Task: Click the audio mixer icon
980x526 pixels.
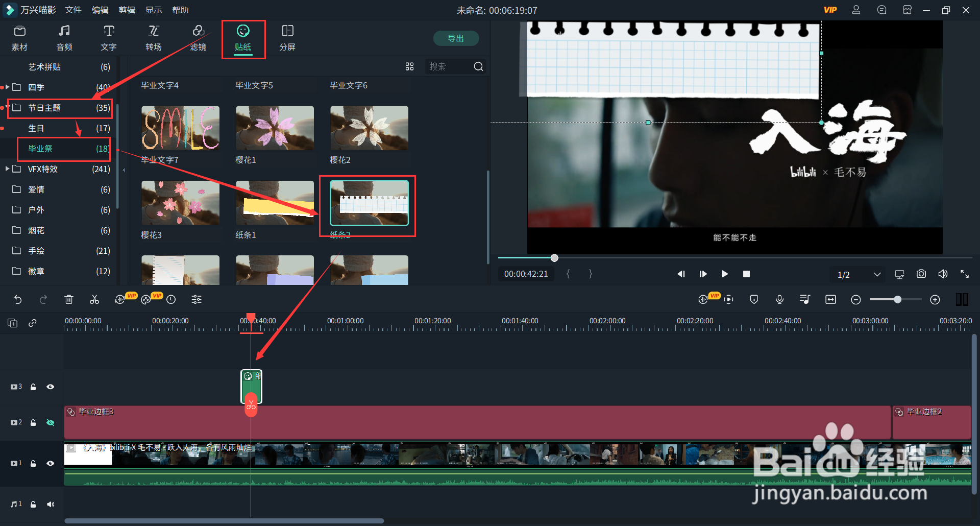Action: (805, 300)
